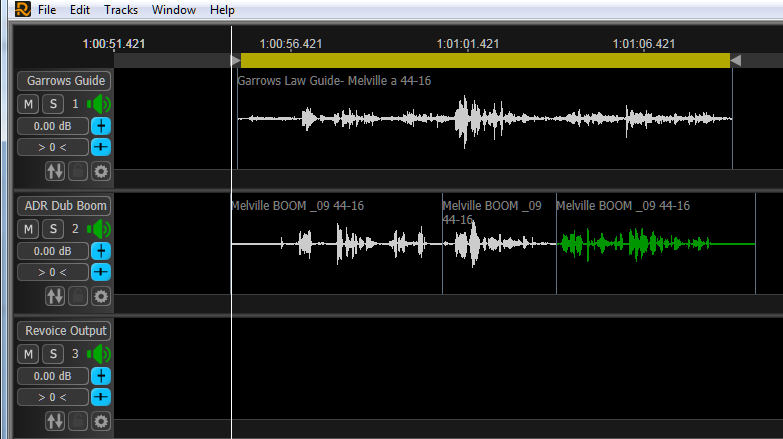
Task: Open the Window menu
Action: pos(173,10)
